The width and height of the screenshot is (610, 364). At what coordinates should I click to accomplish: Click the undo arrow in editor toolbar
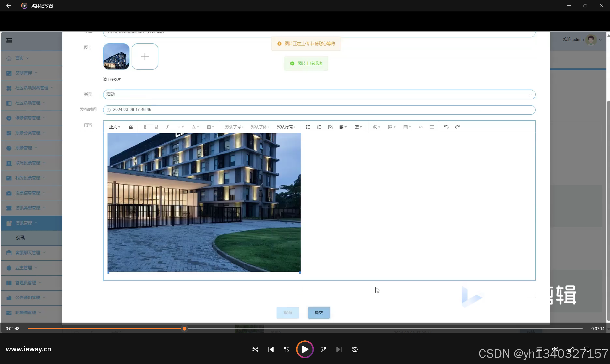446,127
